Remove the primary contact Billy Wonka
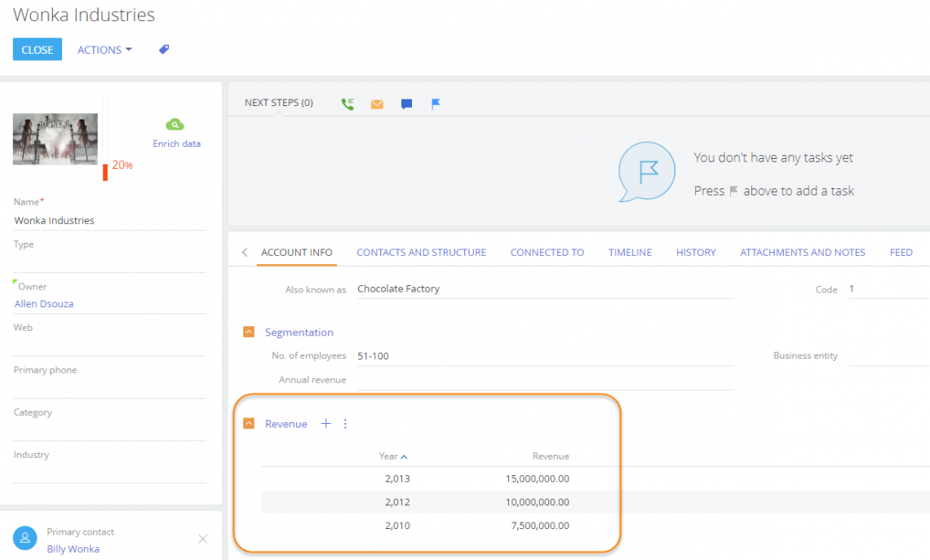The image size is (930, 560). [x=203, y=539]
